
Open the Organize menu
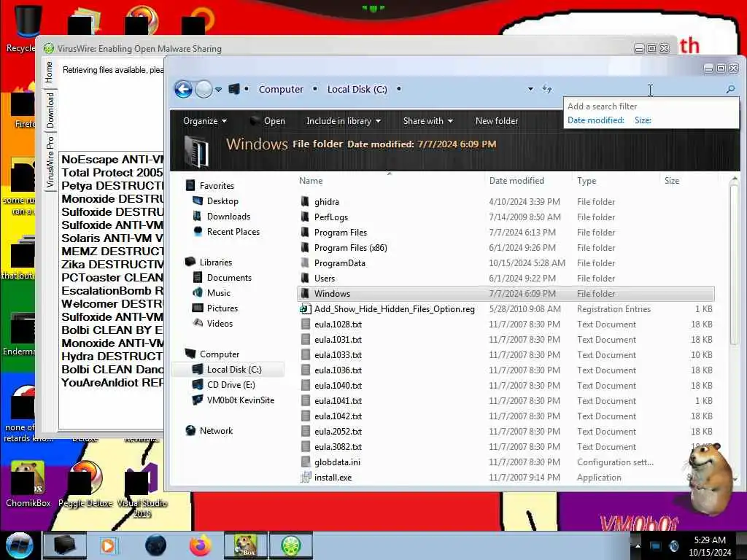pos(205,121)
